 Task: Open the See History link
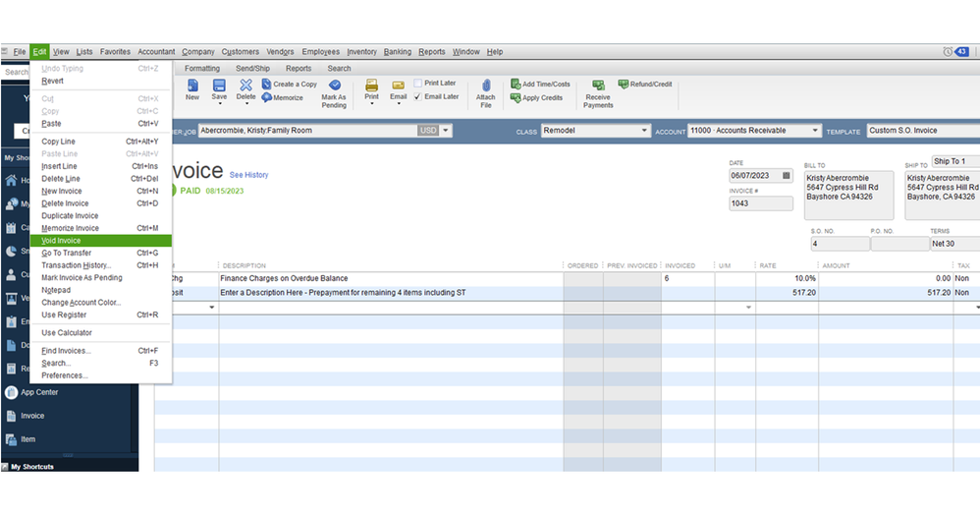tap(248, 175)
